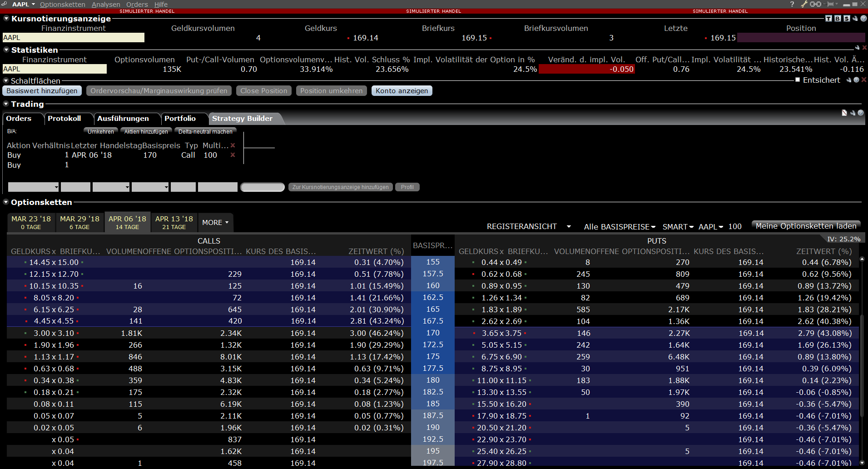Click the pin window icon in title bar
Screen dimensions: 868x469
pyautogui.click(x=831, y=4)
